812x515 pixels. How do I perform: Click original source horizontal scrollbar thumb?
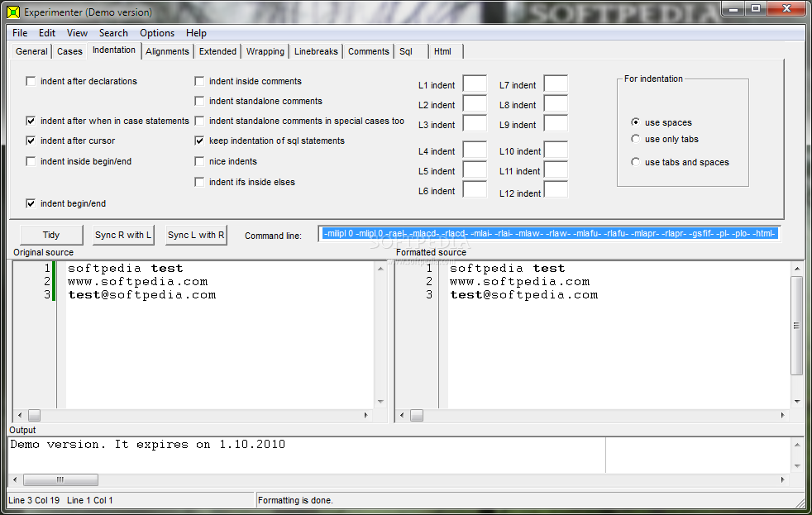(x=34, y=415)
